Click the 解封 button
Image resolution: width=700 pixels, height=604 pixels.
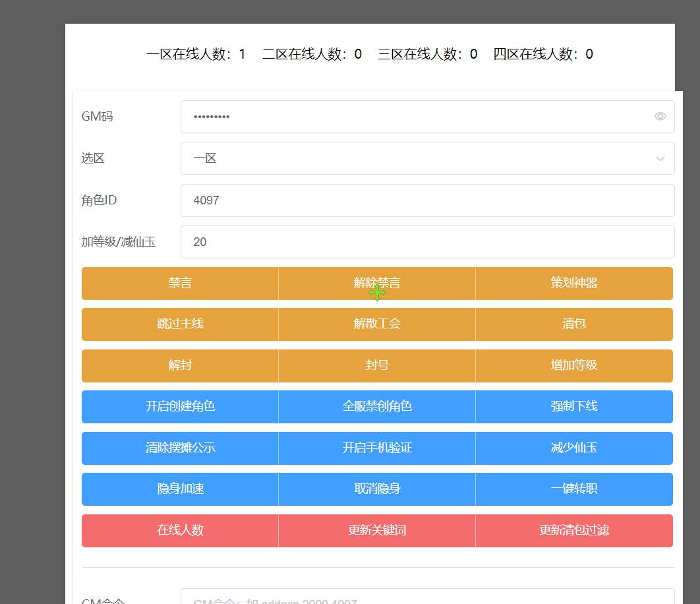(x=180, y=365)
